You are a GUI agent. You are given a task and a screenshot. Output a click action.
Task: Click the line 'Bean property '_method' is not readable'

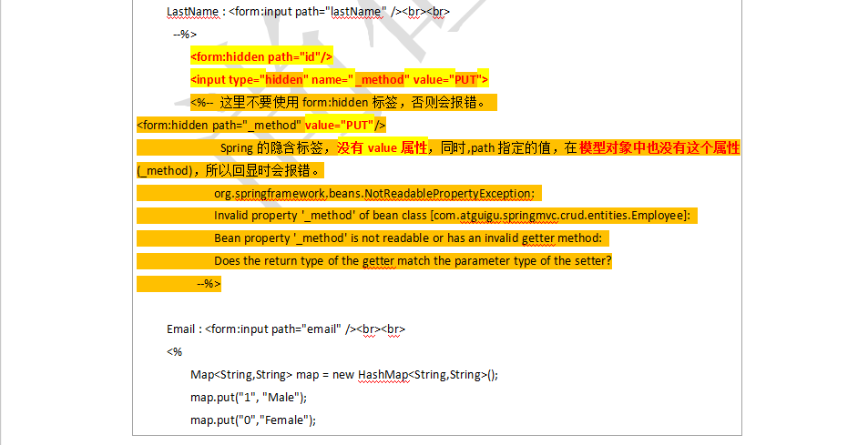[408, 238]
